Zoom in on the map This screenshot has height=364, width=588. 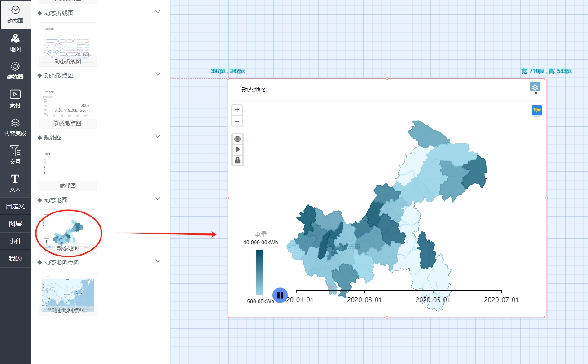237,110
